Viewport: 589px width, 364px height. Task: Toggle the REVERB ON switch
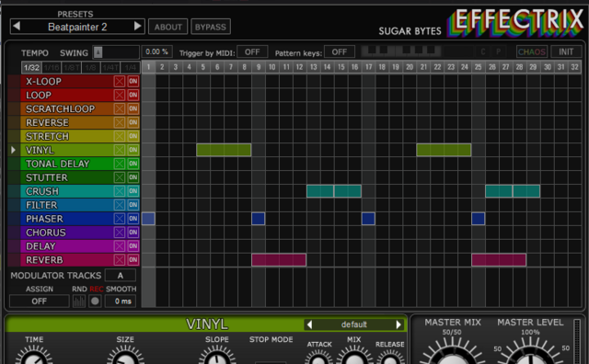coord(133,260)
